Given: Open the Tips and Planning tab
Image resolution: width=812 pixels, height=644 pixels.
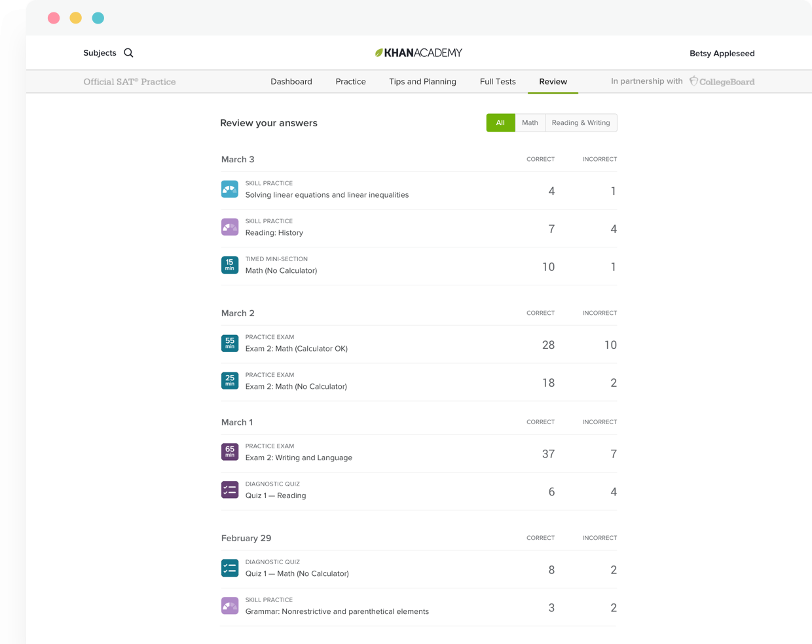Looking at the screenshot, I should pyautogui.click(x=422, y=82).
